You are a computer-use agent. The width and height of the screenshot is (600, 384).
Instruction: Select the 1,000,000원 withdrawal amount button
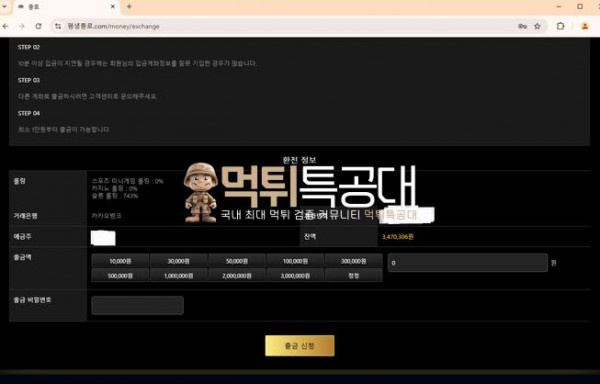click(179, 275)
